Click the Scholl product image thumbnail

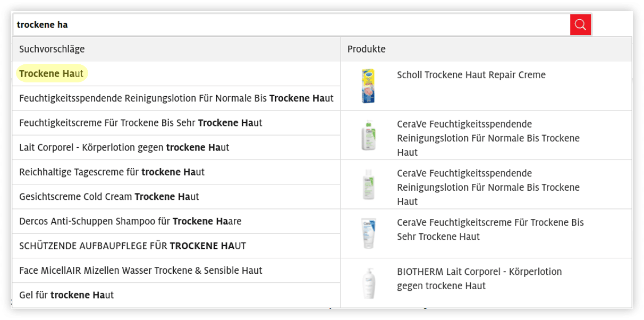click(x=369, y=85)
